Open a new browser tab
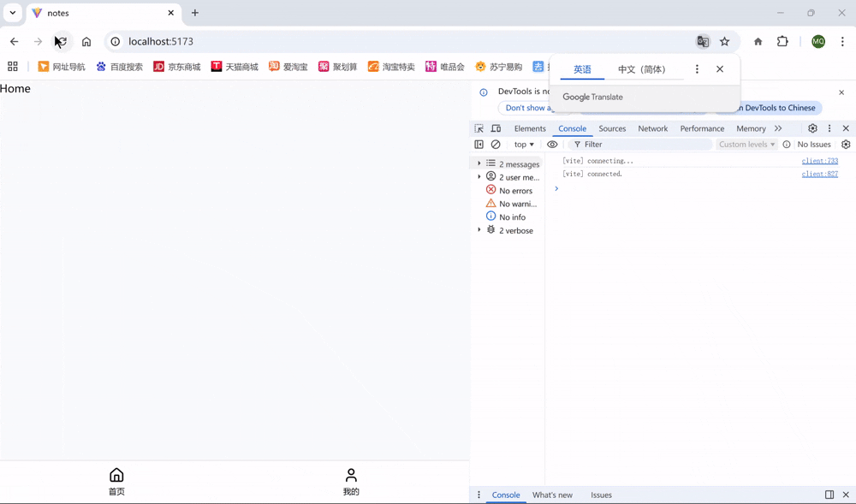The height and width of the screenshot is (504, 856). click(195, 13)
